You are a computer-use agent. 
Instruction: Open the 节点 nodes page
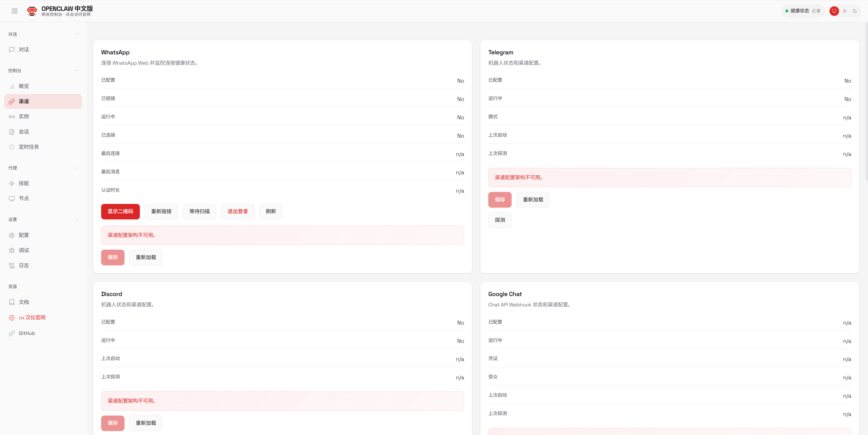(24, 198)
